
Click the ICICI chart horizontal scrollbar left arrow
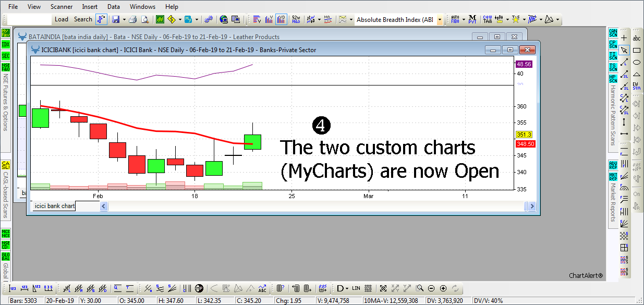(103, 206)
